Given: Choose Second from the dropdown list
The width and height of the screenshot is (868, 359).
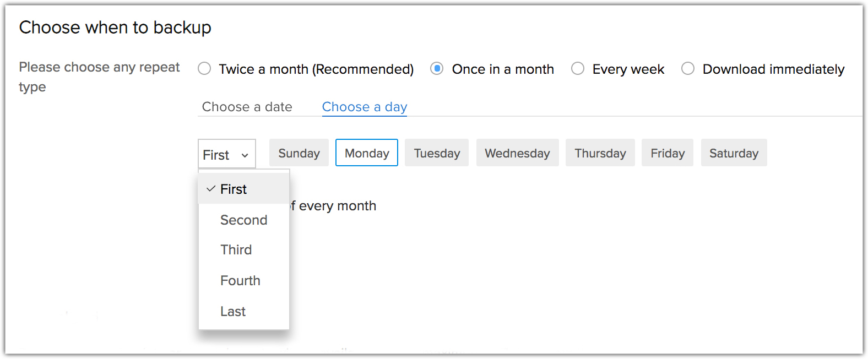Looking at the screenshot, I should tap(243, 220).
